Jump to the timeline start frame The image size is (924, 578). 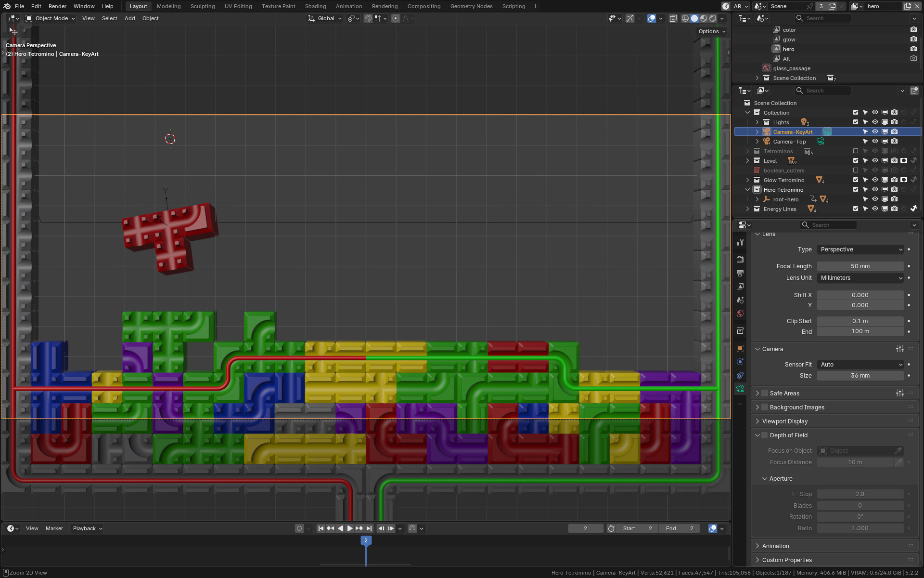click(x=321, y=528)
